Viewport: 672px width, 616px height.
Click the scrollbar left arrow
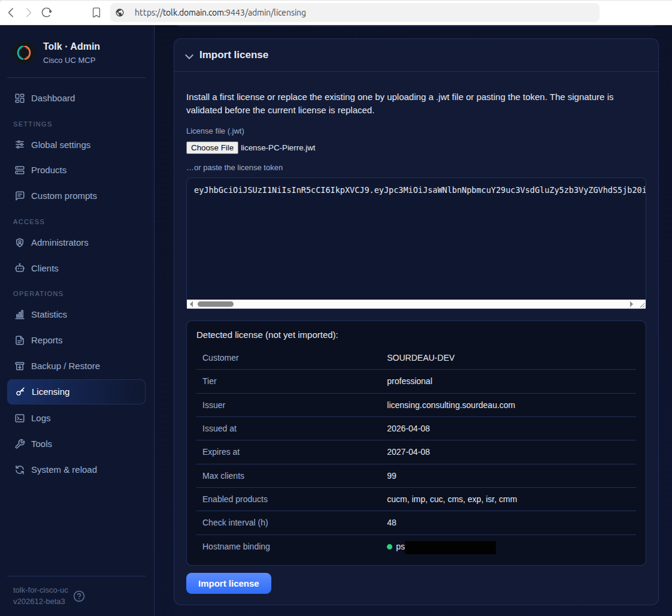point(191,304)
